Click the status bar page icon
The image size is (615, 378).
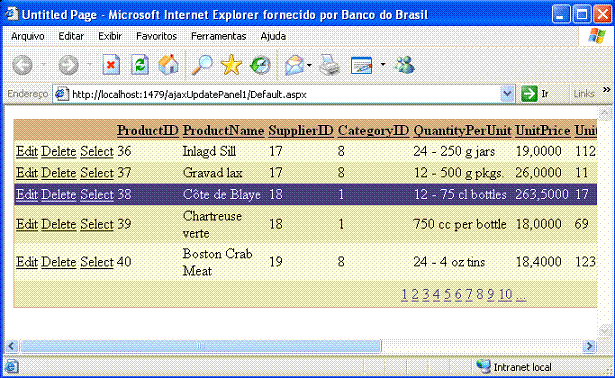(11, 367)
